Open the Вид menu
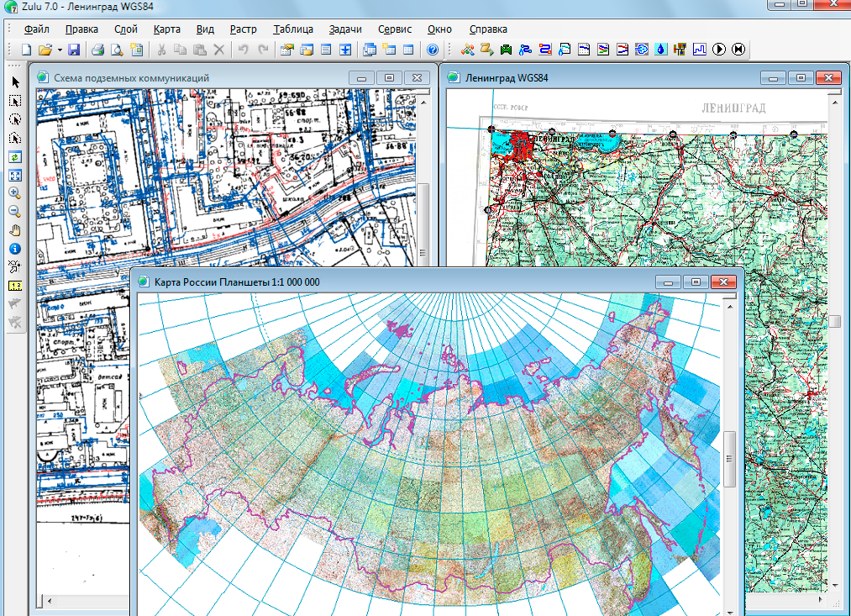This screenshot has width=851, height=616. (x=205, y=29)
